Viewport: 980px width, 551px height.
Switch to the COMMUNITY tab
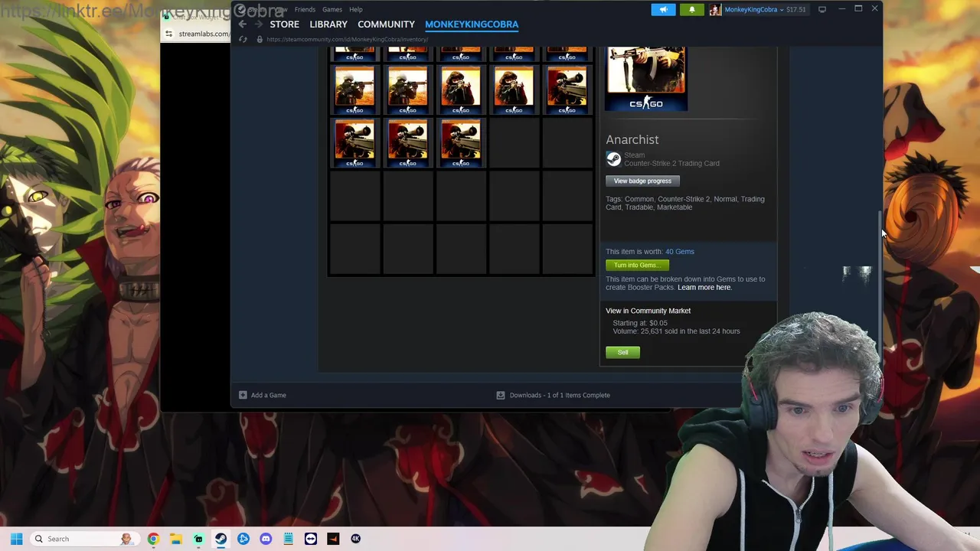pos(386,24)
